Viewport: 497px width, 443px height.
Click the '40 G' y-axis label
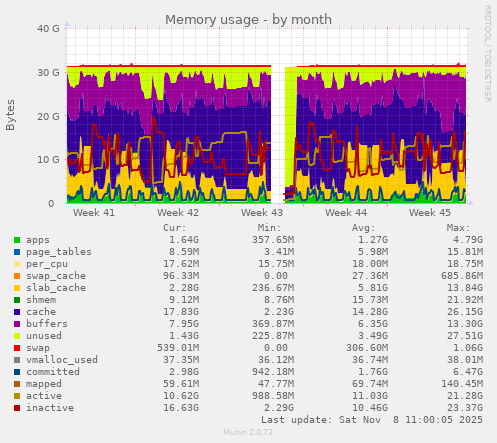(48, 29)
